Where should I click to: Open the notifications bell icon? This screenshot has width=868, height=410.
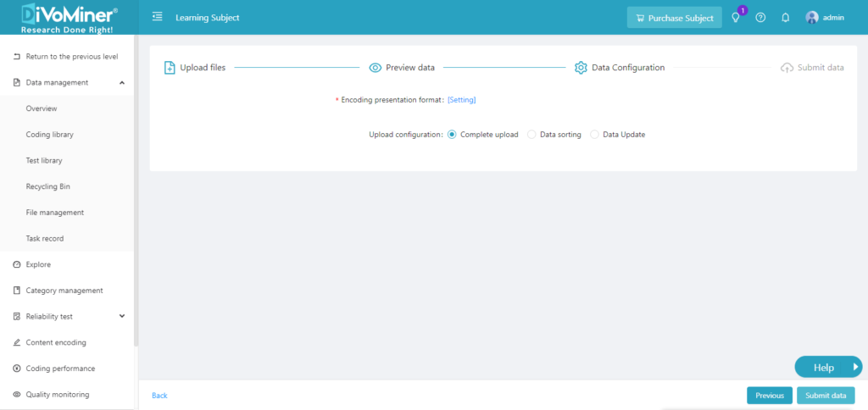click(x=785, y=18)
